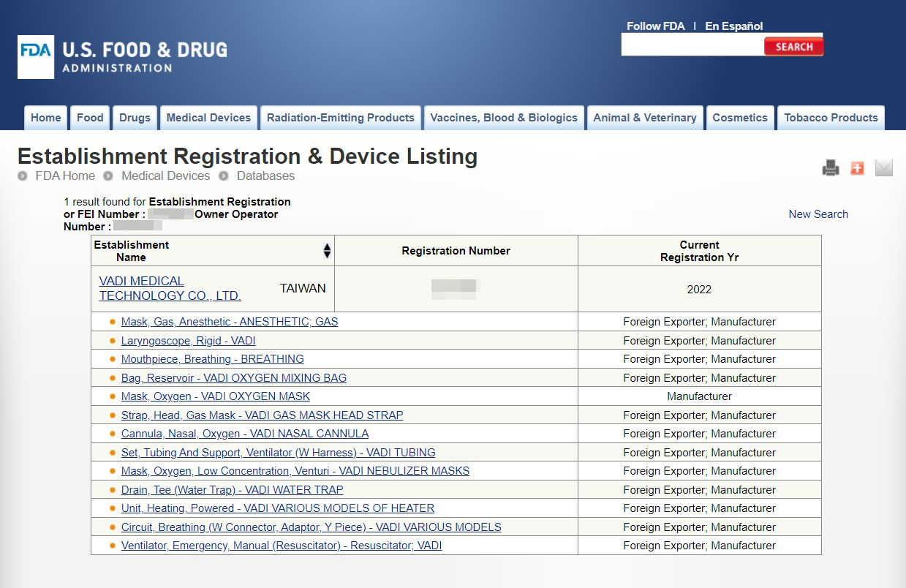Open Bag, Reservoir oxygen mixing bag listing
906x588 pixels.
(234, 378)
